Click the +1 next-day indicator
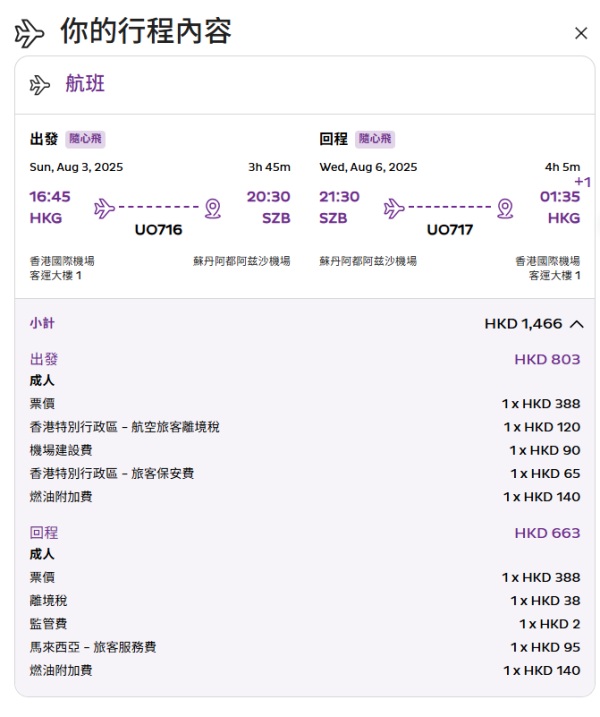 (583, 182)
